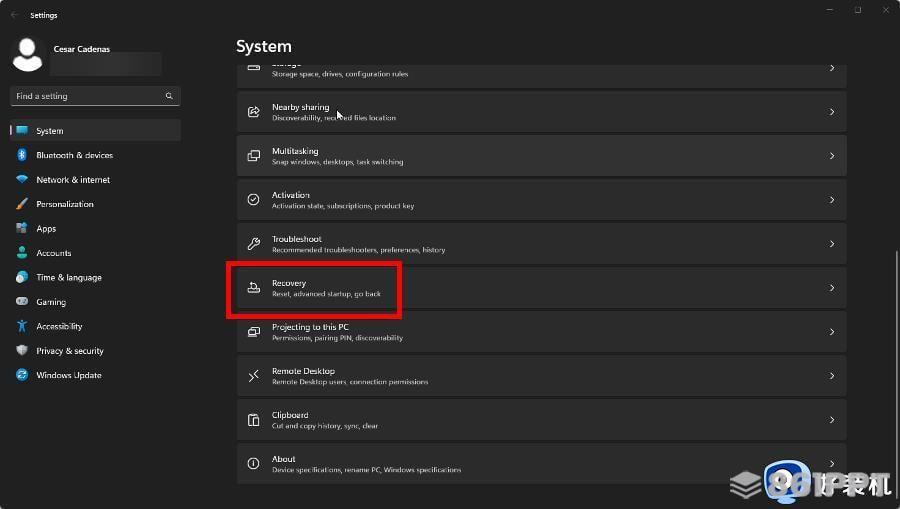Click the System monitor icon in sidebar

point(22,130)
